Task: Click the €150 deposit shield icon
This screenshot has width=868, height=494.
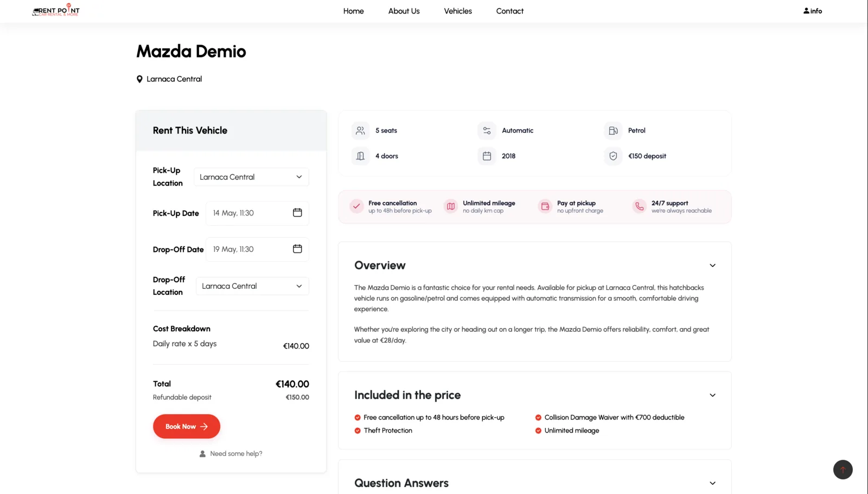Action: coord(613,156)
